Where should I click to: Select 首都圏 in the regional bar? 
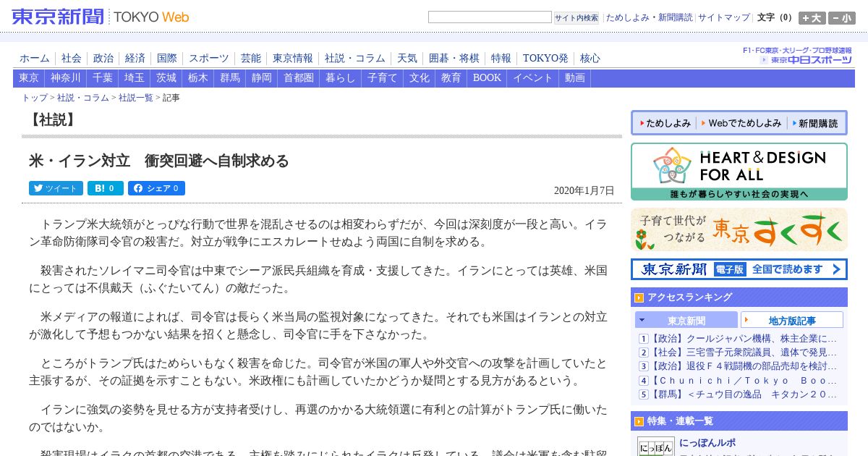click(x=299, y=78)
